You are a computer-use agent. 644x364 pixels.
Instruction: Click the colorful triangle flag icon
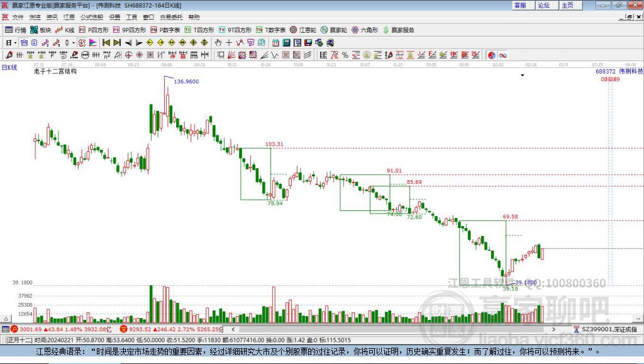point(93,43)
